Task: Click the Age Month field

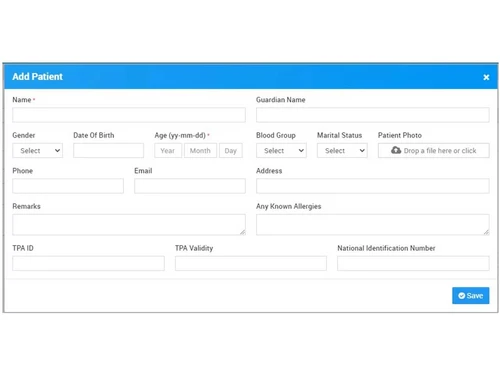Action: click(x=200, y=150)
